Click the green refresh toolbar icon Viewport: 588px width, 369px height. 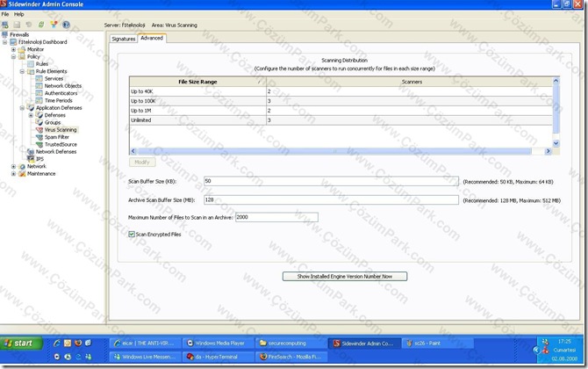tap(41, 25)
